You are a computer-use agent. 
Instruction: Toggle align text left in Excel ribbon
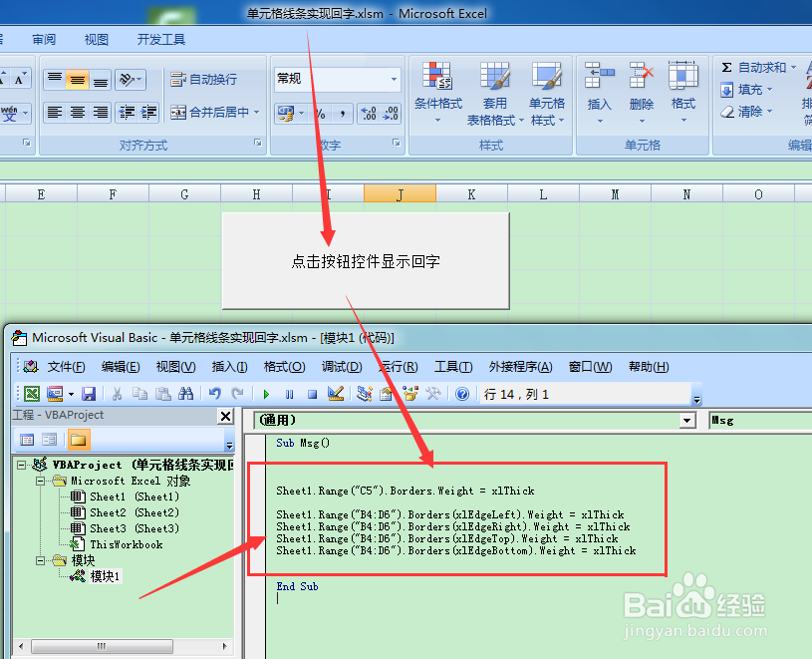tap(55, 112)
